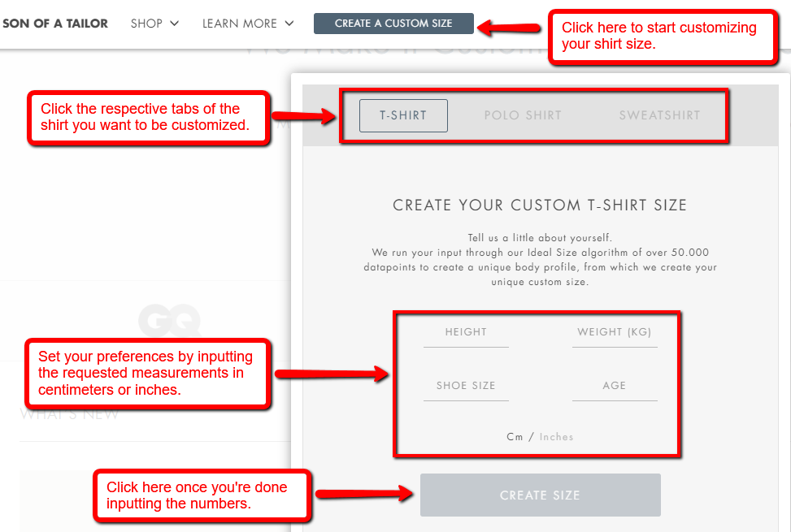Viewport: 791px width, 532px height.
Task: Switch to the SWEATSHIRT tab
Action: pyautogui.click(x=659, y=115)
